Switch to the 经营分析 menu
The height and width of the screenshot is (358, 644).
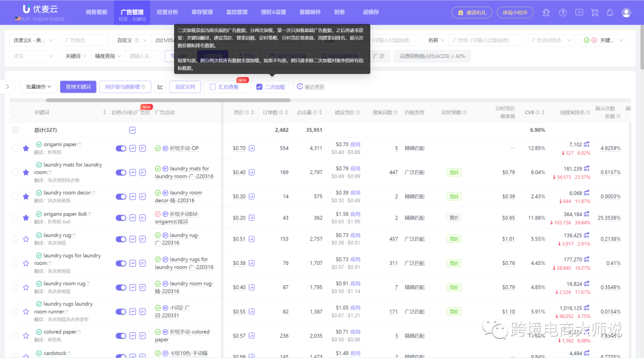[168, 12]
